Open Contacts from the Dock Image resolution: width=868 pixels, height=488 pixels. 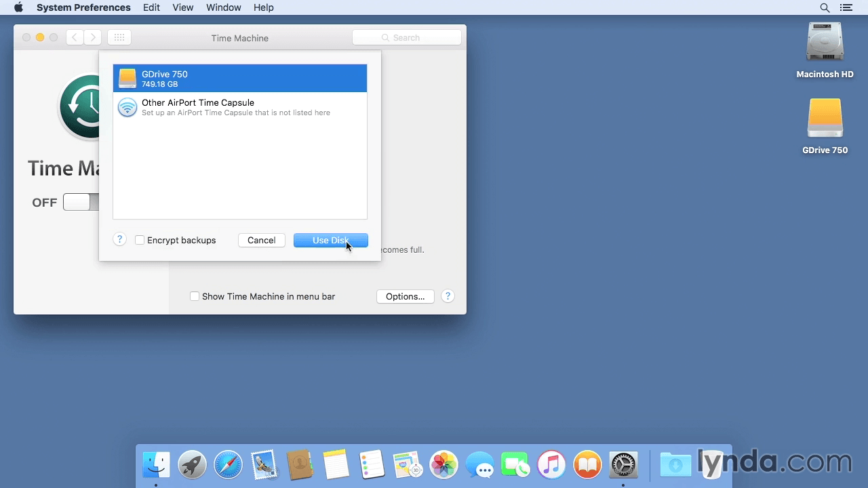[300, 465]
